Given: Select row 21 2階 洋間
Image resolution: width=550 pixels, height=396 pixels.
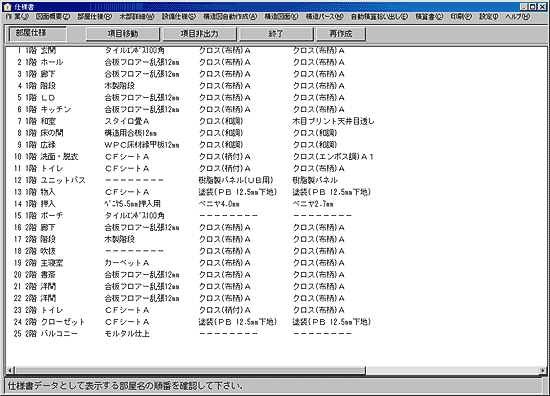Looking at the screenshot, I should point(179,287).
